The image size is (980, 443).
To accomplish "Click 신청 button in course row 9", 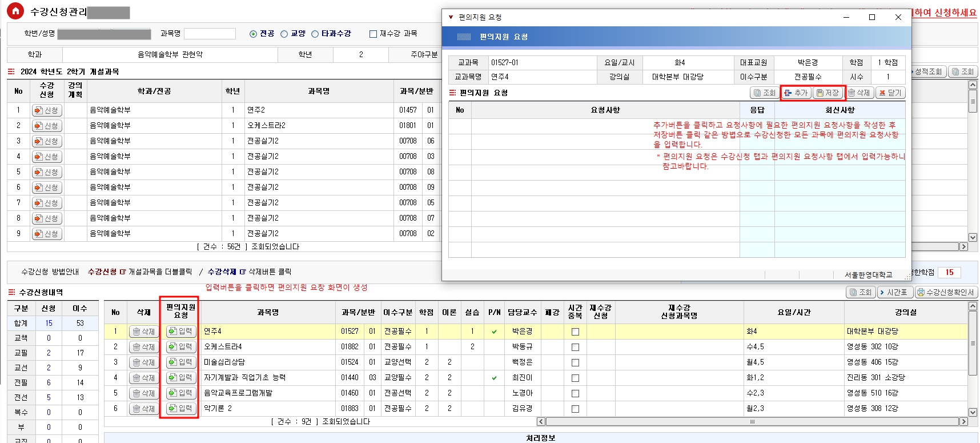I will (x=47, y=234).
